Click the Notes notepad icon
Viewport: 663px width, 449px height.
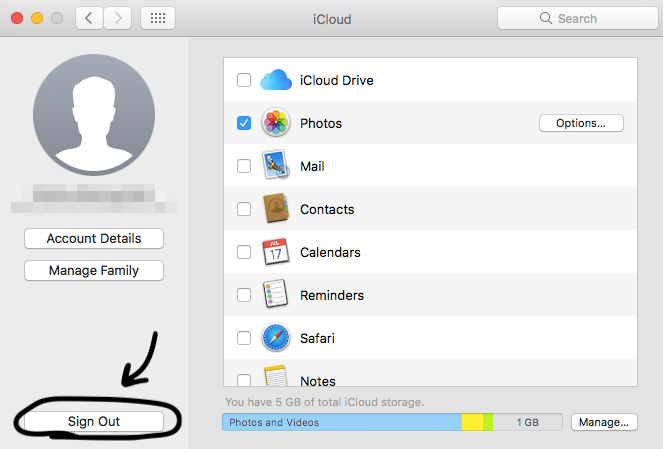pos(276,376)
